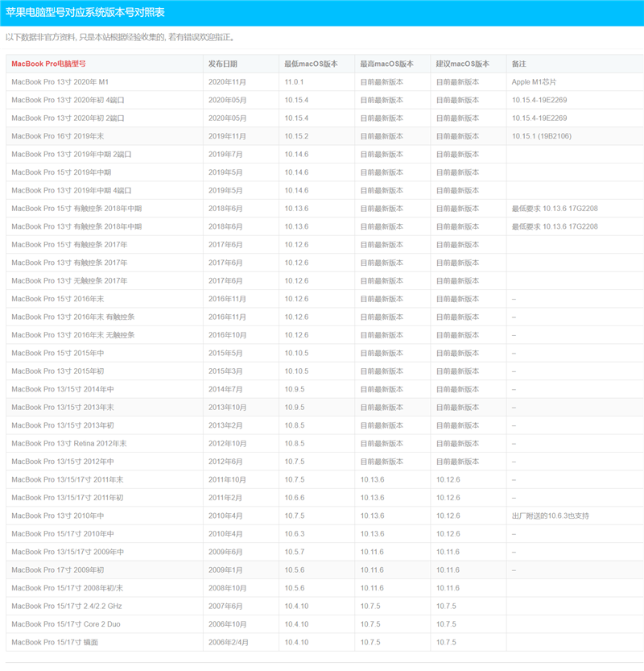Viewport: 644px width, 671px height.
Task: Click the 建议macOS版本 column header
Action: pyautogui.click(x=463, y=64)
